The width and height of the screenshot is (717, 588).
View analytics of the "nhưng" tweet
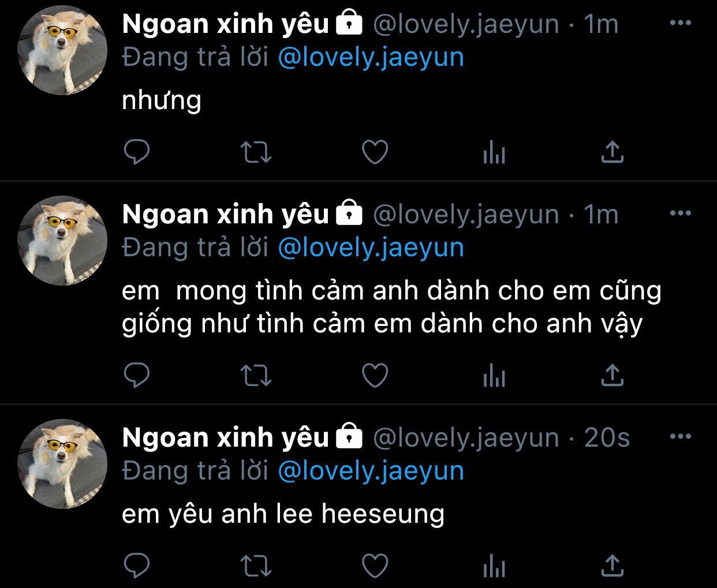pyautogui.click(x=494, y=153)
